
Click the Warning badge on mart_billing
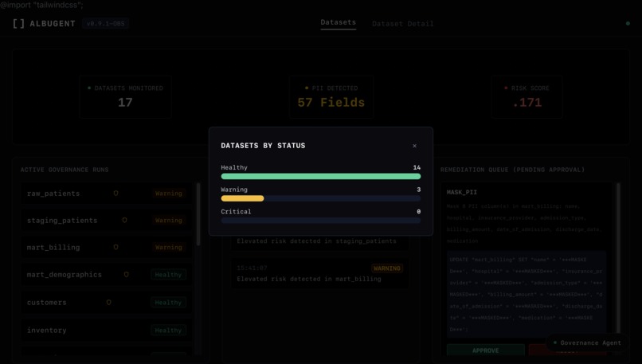point(168,247)
